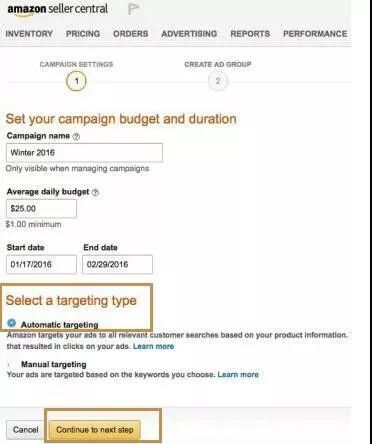Open Learn more link under Manual targeting
The height and width of the screenshot is (444, 372).
point(238,374)
